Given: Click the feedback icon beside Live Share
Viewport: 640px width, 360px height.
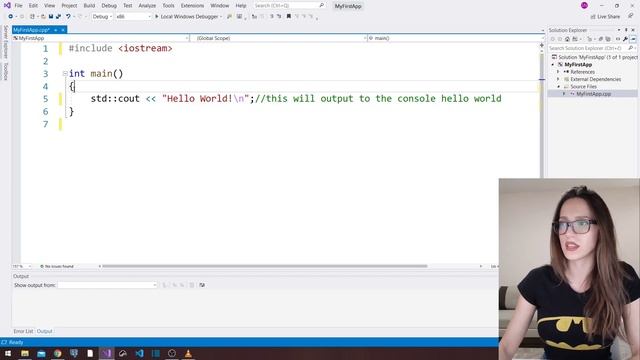Looking at the screenshot, I should pos(630,16).
